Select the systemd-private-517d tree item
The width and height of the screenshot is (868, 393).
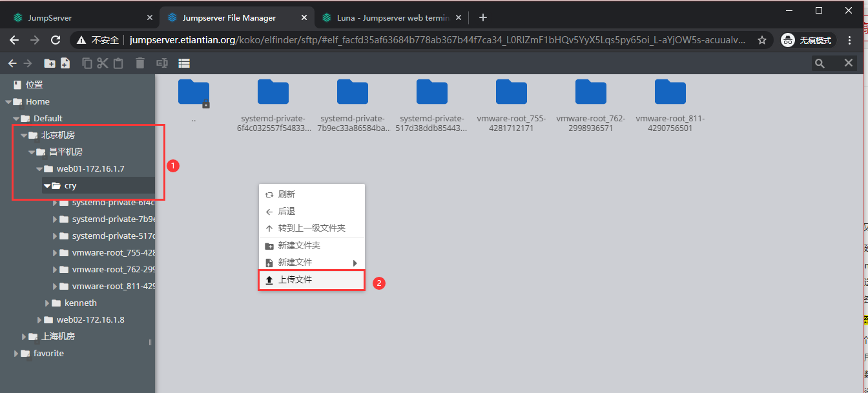(113, 236)
